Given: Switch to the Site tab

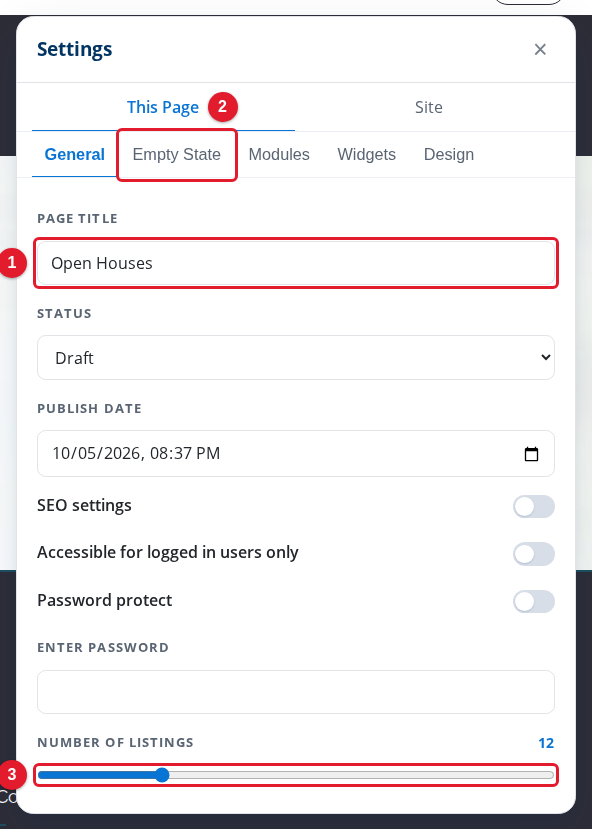Looking at the screenshot, I should coord(428,107).
